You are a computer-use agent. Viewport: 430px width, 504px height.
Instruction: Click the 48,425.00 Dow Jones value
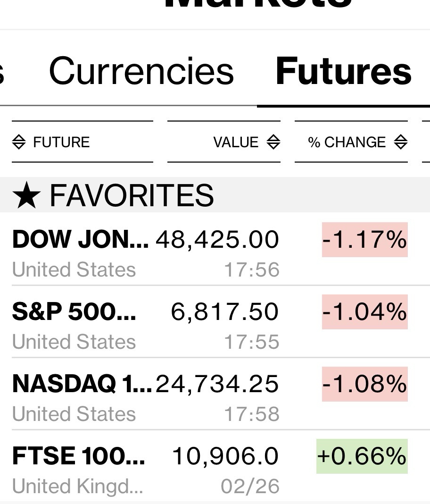217,239
